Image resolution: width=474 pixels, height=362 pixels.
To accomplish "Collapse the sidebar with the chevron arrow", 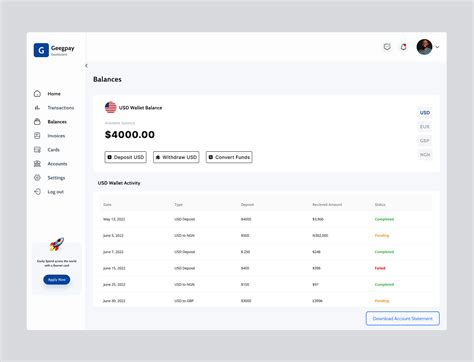I will pos(86,66).
